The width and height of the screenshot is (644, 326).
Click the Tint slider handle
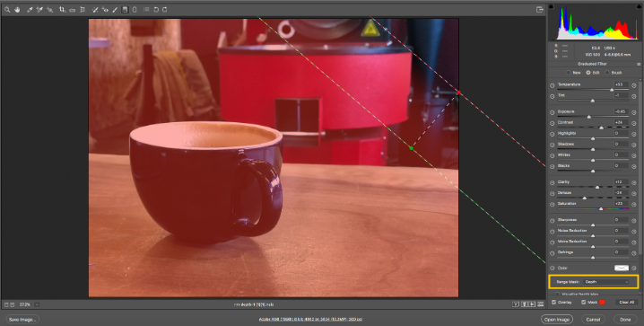coord(592,101)
